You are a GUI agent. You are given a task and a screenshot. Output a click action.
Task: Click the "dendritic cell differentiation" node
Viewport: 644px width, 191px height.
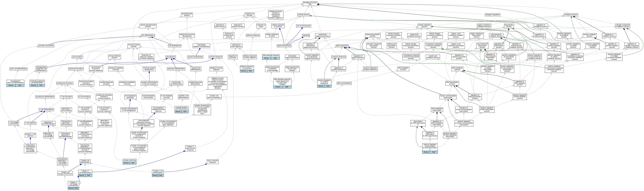[183, 97]
